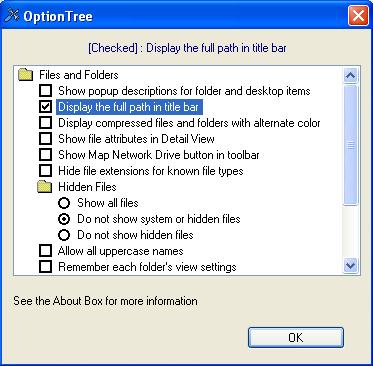Close the OptionTree dialog window
Screen dimensions: 373x366
click(x=358, y=16)
